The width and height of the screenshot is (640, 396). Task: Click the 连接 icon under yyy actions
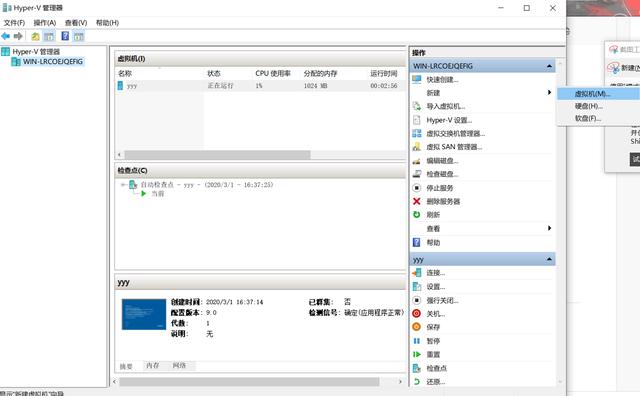416,273
